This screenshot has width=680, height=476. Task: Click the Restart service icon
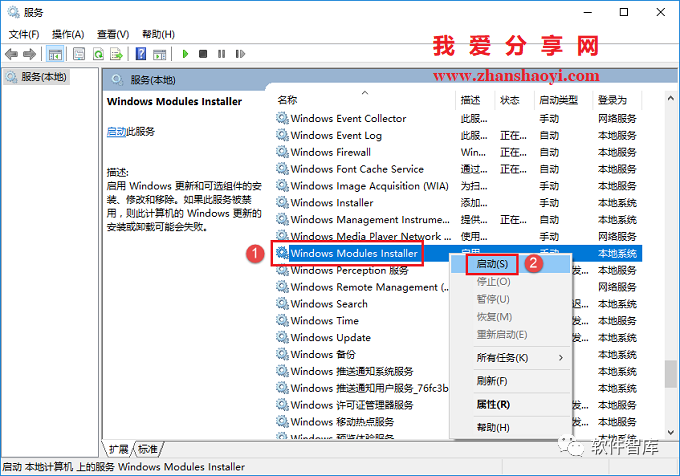coord(240,54)
